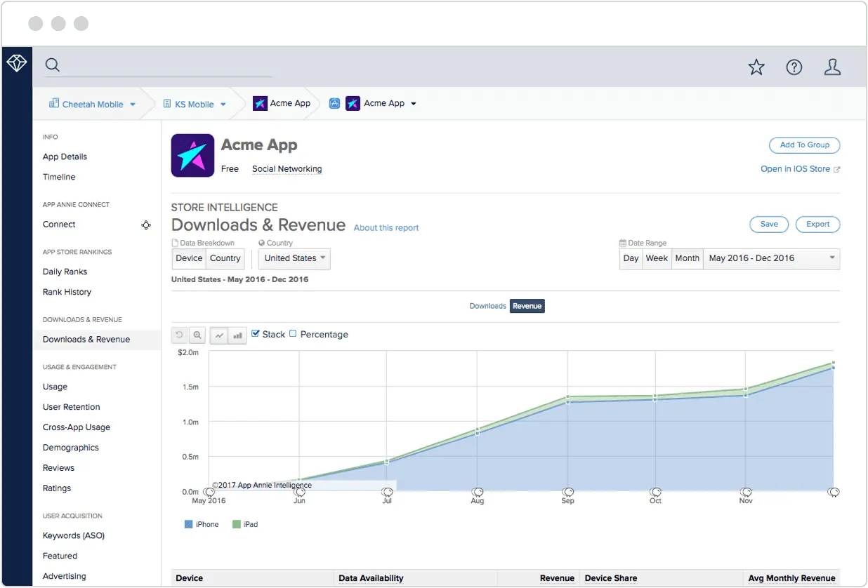Open favorites via the star icon
This screenshot has height=588, width=868.
pyautogui.click(x=756, y=67)
